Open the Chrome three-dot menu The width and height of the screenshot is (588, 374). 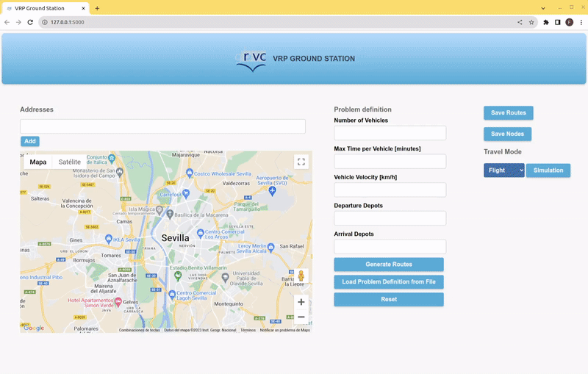coord(581,22)
